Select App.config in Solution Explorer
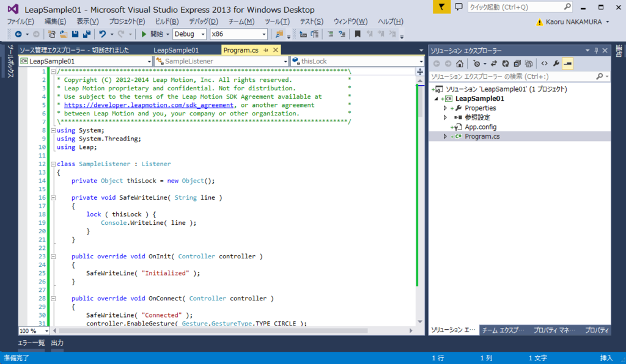Image resolution: width=626 pixels, height=364 pixels. point(481,127)
